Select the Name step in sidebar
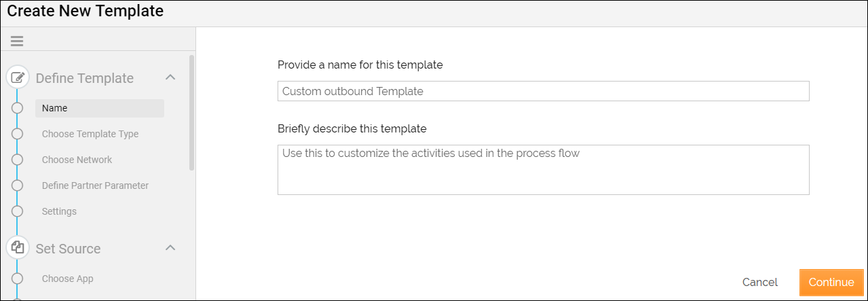Image resolution: width=868 pixels, height=301 pixels. [x=99, y=108]
